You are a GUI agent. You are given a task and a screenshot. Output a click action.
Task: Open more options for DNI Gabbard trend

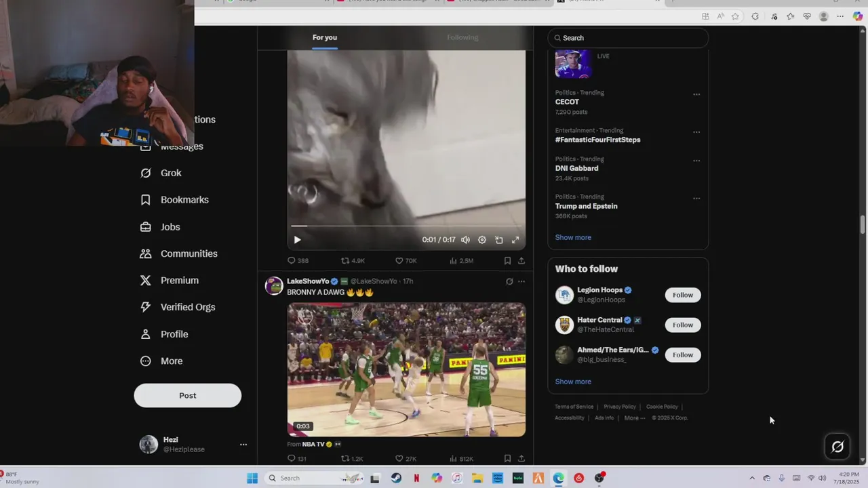pyautogui.click(x=696, y=161)
